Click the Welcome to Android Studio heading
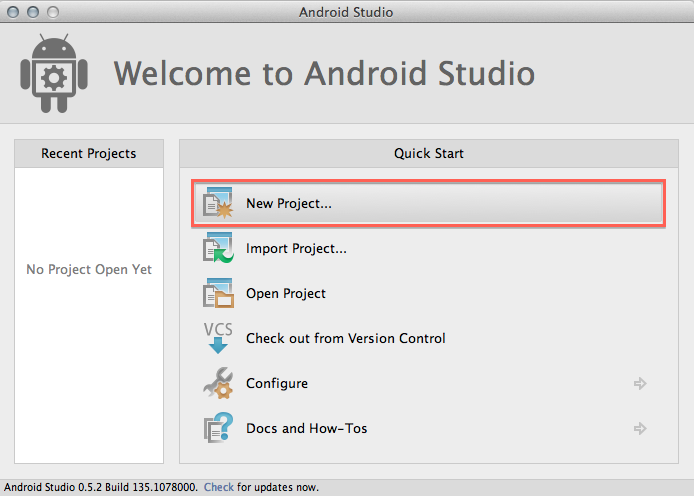Image resolution: width=694 pixels, height=496 pixels. pos(324,73)
